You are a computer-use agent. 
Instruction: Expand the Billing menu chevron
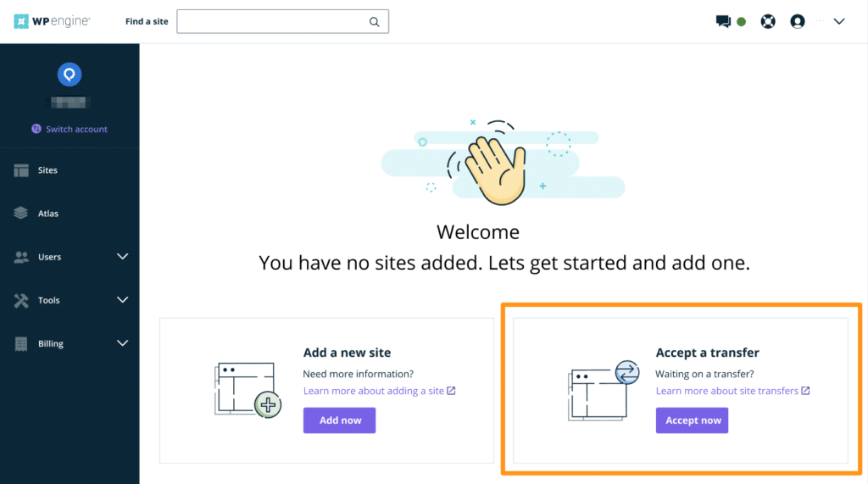click(x=122, y=343)
